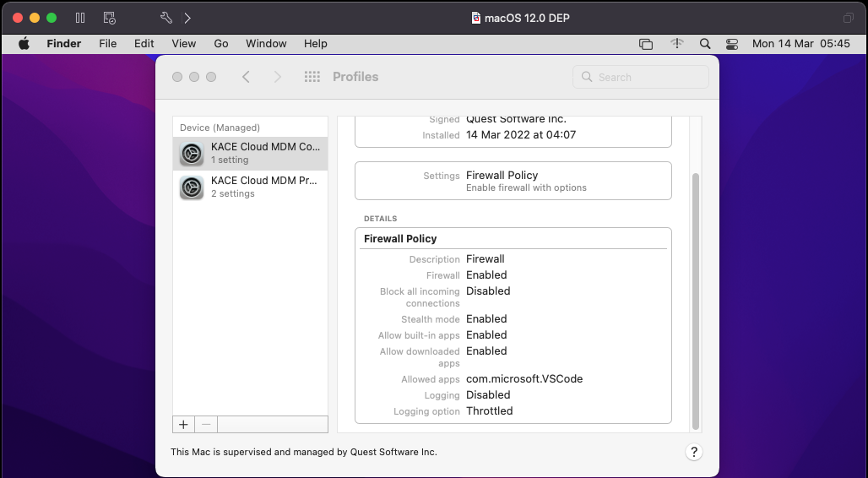Open the Go menu
This screenshot has width=868, height=478.
(221, 44)
